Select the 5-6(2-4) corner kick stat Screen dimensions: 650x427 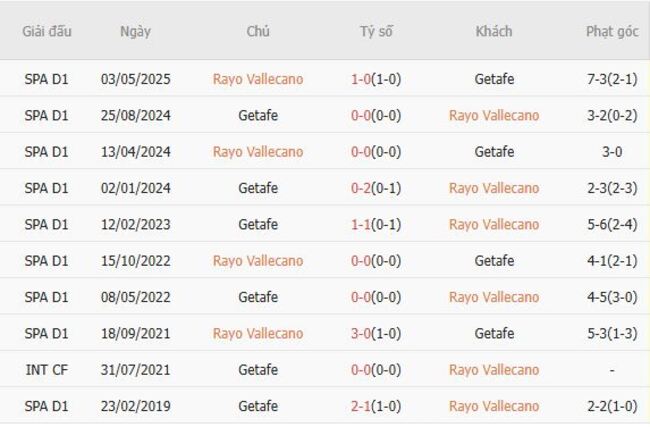point(612,224)
